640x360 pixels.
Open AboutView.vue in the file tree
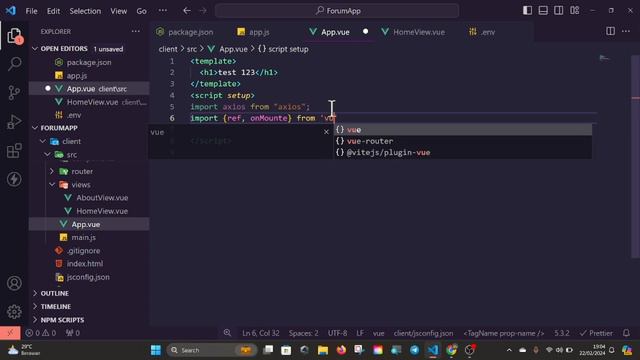(x=102, y=198)
